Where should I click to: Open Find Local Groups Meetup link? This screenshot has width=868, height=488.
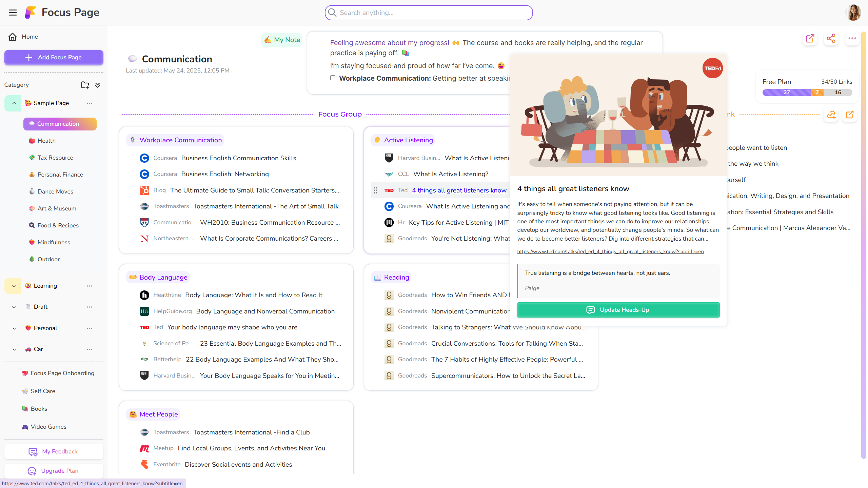[x=252, y=448]
